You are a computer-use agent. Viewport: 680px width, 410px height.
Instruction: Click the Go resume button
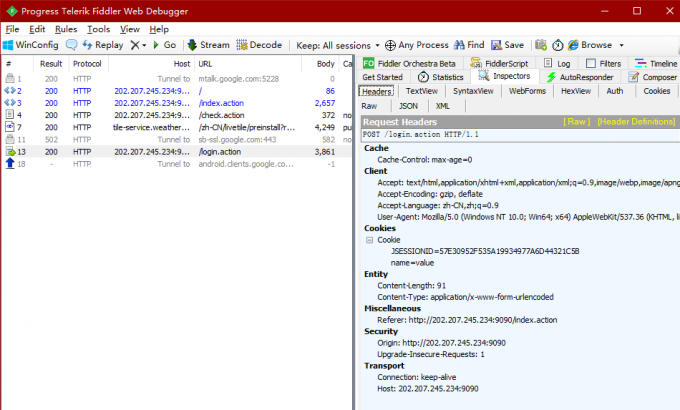164,45
